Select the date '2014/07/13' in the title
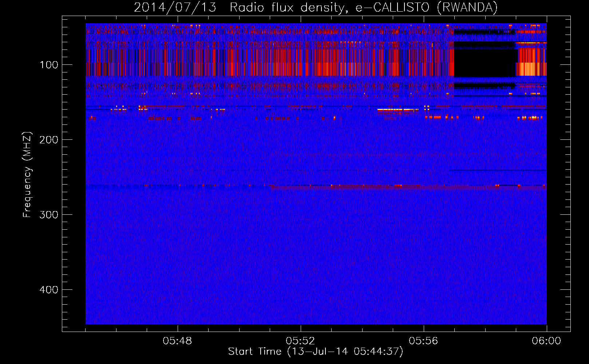589x364 pixels. pyautogui.click(x=175, y=8)
